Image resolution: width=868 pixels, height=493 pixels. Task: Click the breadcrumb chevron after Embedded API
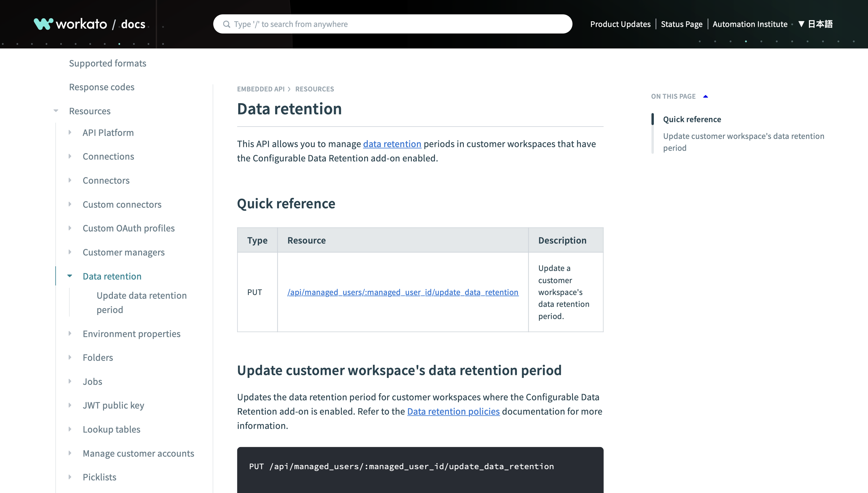tap(289, 89)
